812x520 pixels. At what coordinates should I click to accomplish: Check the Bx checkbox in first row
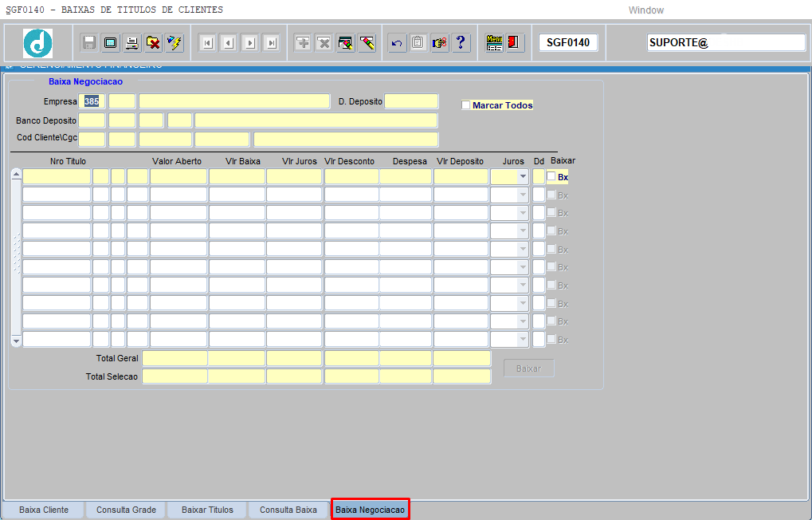[551, 176]
